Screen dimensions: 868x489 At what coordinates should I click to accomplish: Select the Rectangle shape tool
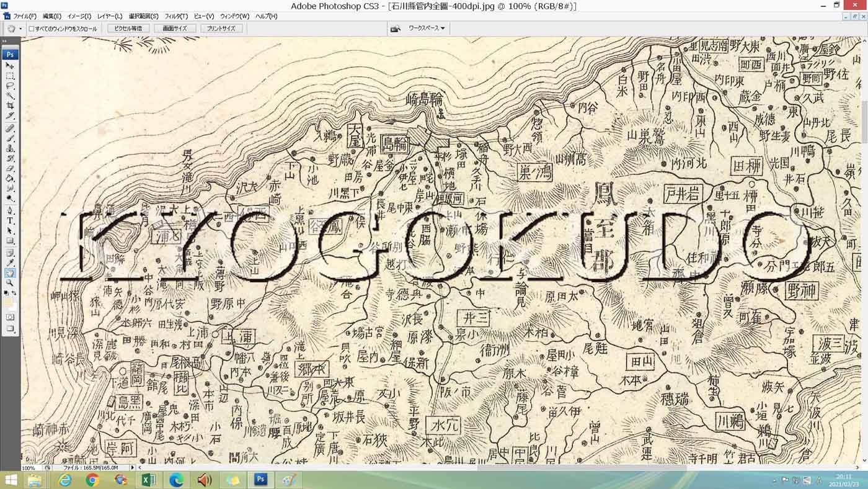point(10,241)
